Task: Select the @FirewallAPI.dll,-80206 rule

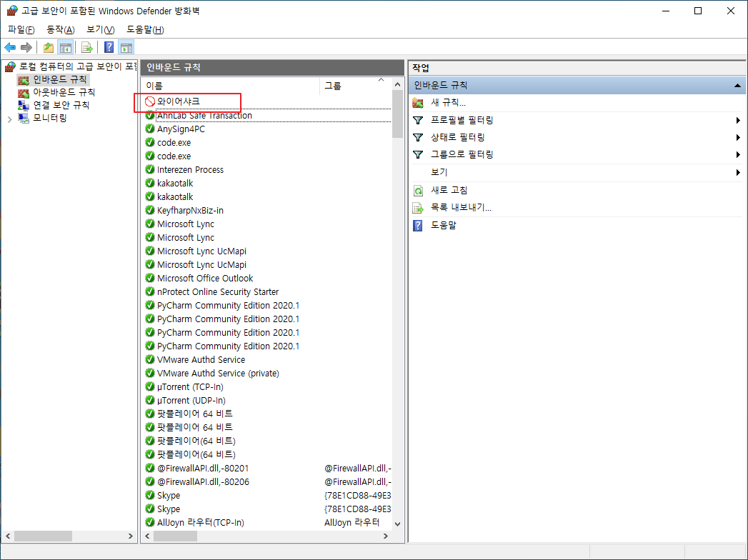Action: [267, 481]
